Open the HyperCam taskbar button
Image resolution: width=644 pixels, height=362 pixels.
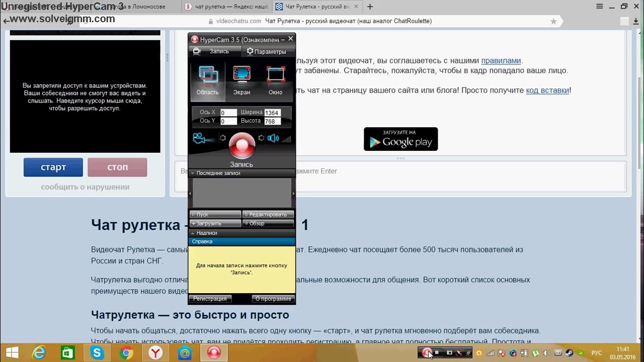214,353
